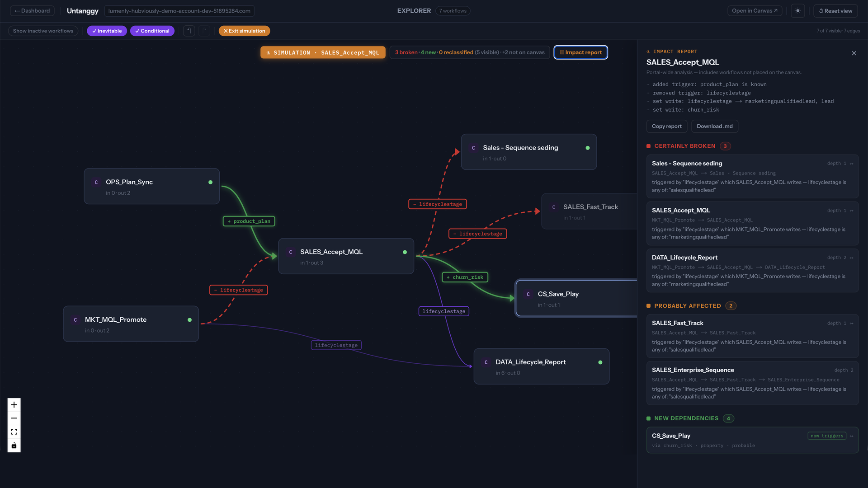Toggle the Impact report button
This screenshot has height=488, width=868.
pyautogui.click(x=580, y=52)
